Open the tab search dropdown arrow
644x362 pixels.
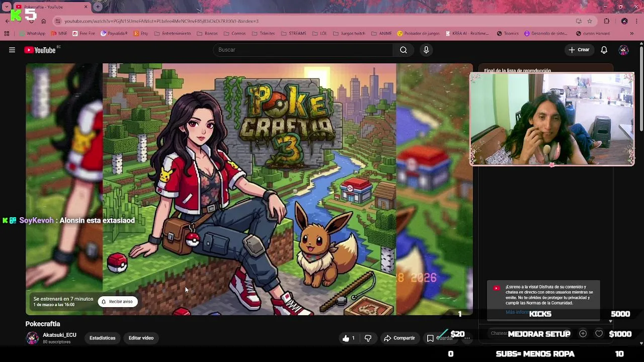pyautogui.click(x=6, y=7)
